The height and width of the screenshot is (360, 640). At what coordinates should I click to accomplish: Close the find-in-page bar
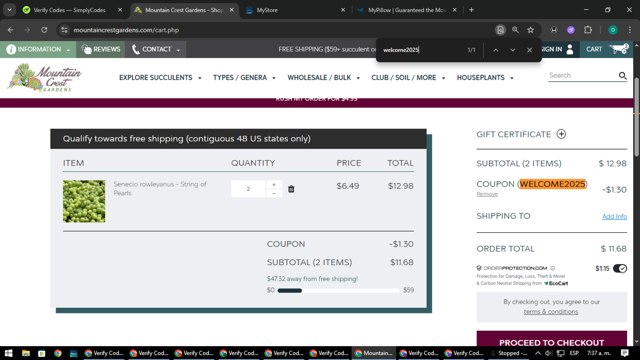[x=529, y=50]
